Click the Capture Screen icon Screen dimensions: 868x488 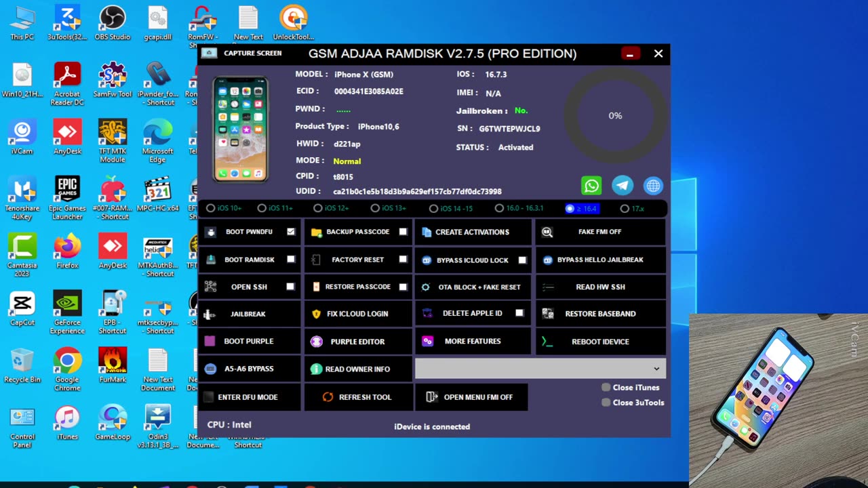point(210,53)
